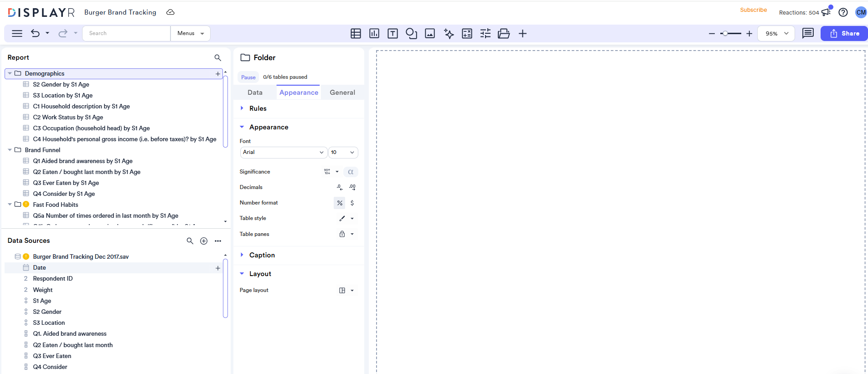Add new data source with plus icon
This screenshot has width=868, height=374.
204,241
